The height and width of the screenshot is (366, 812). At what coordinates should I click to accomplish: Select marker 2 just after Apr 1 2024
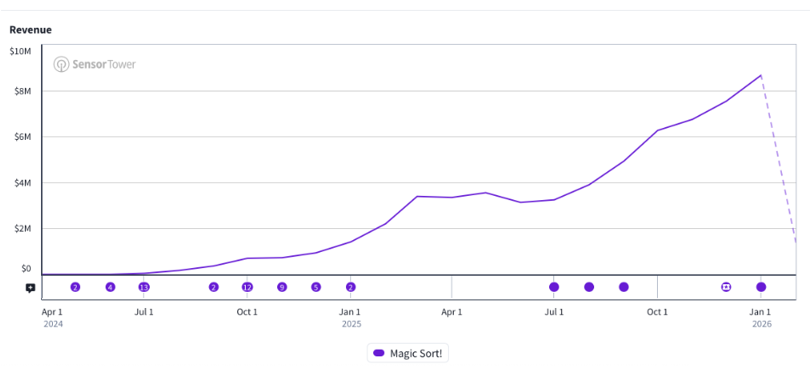pyautogui.click(x=75, y=287)
